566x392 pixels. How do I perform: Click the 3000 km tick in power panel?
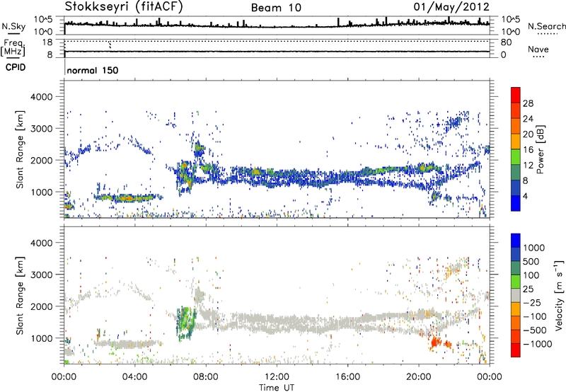(42, 129)
